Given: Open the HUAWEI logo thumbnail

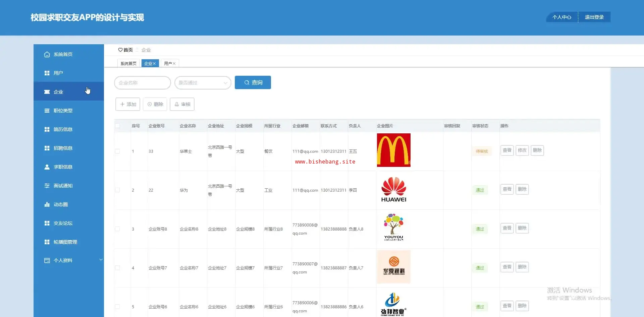Looking at the screenshot, I should [394, 189].
